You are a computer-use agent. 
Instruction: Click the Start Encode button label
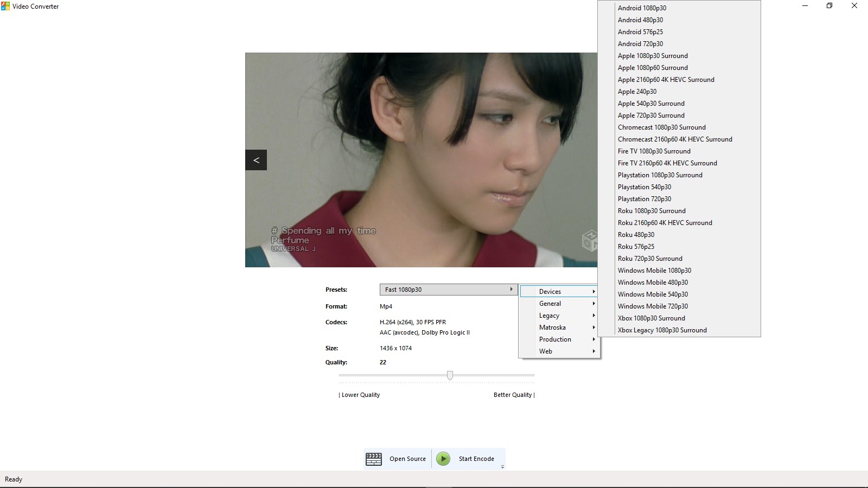476,459
